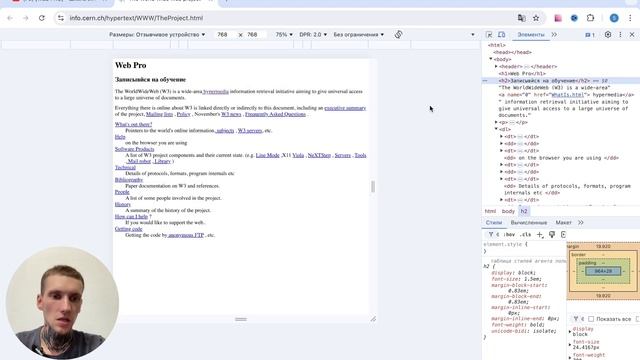Go back with the browser back arrow
Screen dimensions: 640x360
point(10,18)
